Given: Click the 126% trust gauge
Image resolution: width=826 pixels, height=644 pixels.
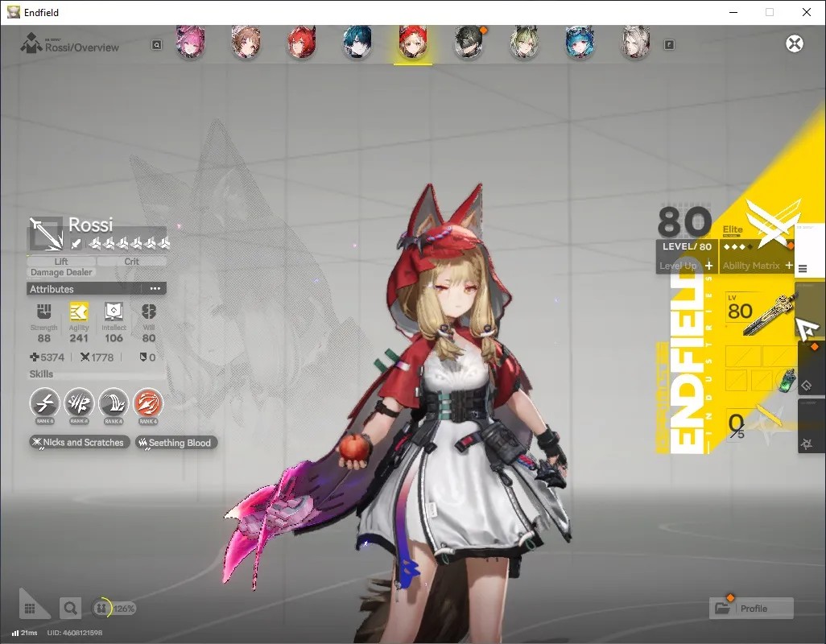Looking at the screenshot, I should (x=114, y=609).
